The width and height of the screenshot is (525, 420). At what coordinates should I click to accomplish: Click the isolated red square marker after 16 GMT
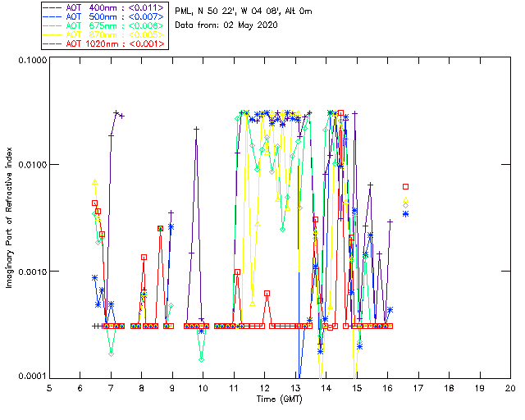tap(405, 186)
